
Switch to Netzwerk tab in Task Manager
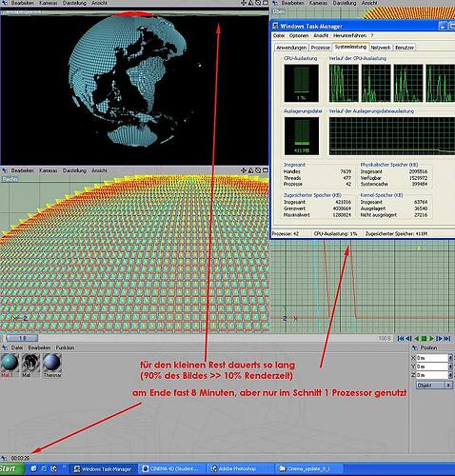pos(381,48)
